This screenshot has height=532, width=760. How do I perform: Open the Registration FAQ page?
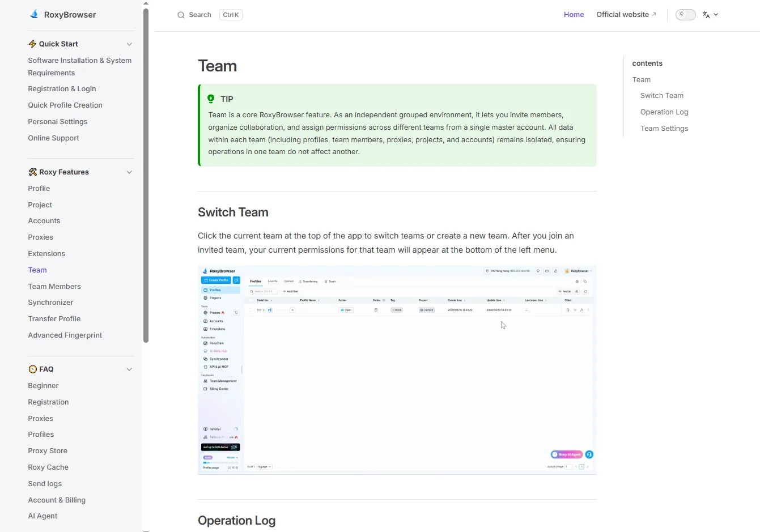tap(48, 402)
